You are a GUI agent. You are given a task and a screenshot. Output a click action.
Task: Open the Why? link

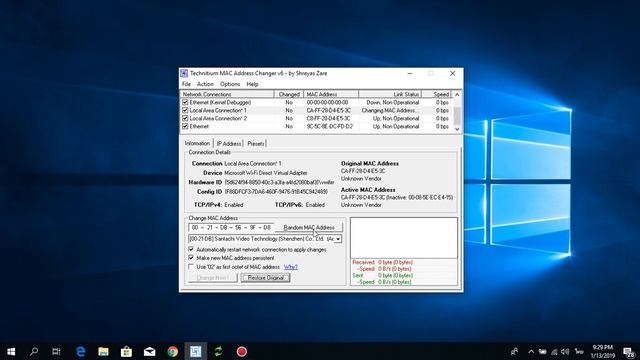pos(291,267)
